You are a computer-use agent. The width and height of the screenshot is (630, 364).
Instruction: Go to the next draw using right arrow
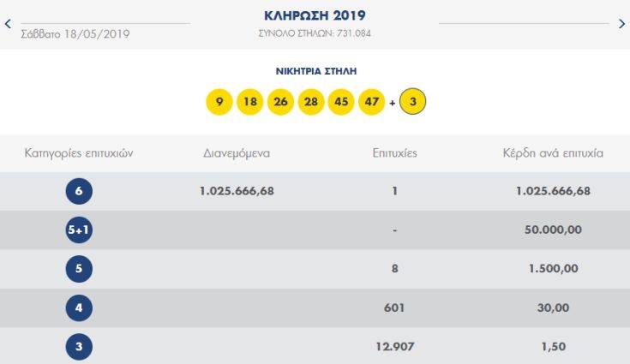tap(622, 24)
